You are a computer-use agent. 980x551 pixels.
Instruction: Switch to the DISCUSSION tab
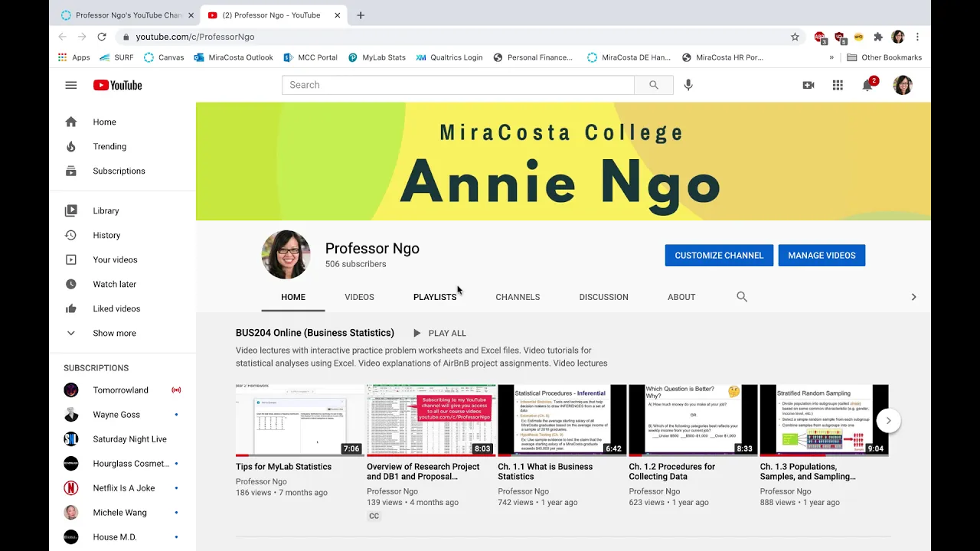pos(604,297)
